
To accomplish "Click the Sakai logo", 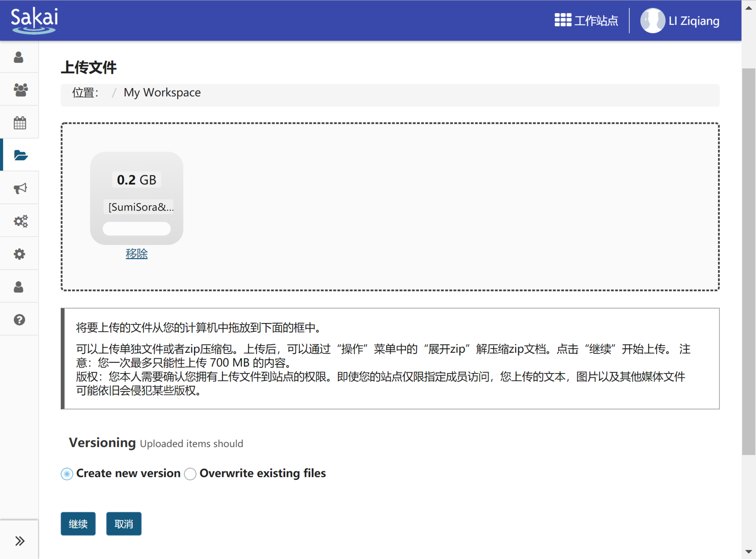I will point(34,20).
